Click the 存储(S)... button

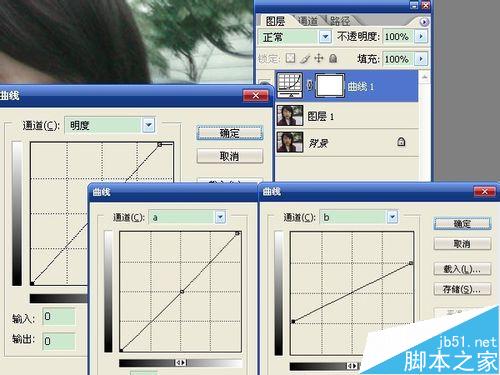[462, 289]
